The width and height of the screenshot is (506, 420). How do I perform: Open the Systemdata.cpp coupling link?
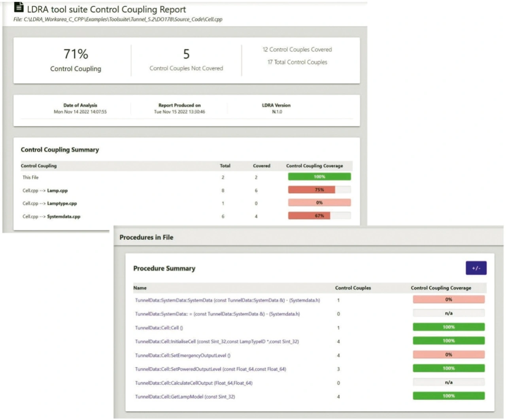tap(63, 217)
